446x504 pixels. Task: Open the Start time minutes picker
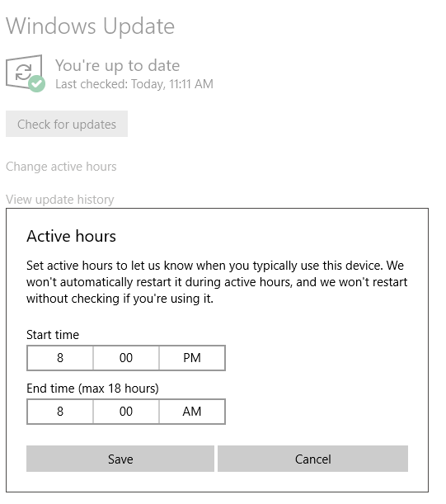[126, 358]
